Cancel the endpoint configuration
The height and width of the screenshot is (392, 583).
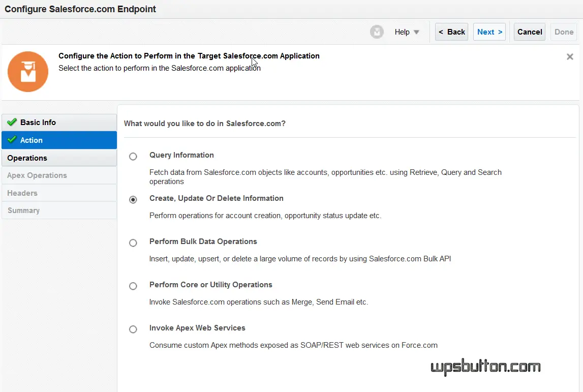[x=530, y=32]
